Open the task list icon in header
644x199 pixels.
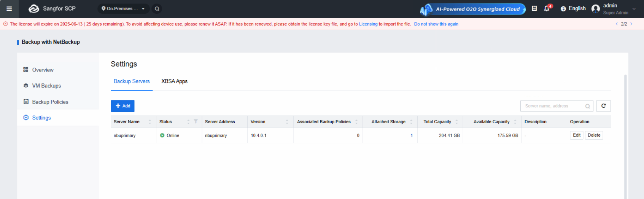[x=534, y=8]
